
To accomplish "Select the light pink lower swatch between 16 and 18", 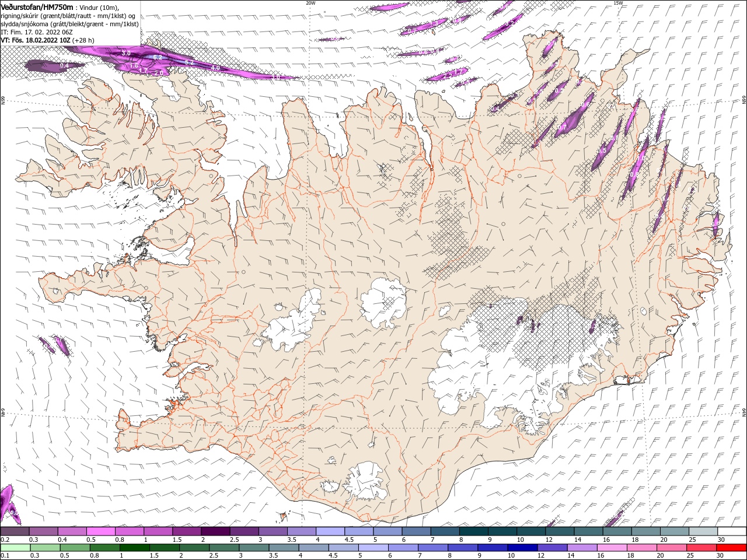I will (x=612, y=548).
